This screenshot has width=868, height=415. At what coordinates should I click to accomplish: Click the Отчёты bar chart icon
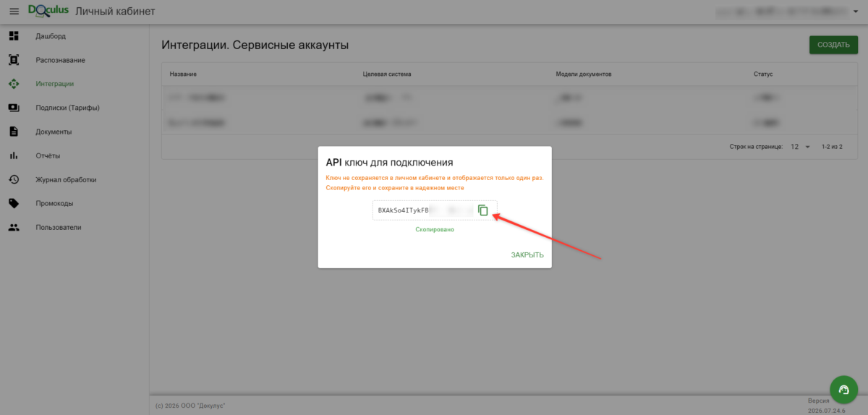(14, 155)
